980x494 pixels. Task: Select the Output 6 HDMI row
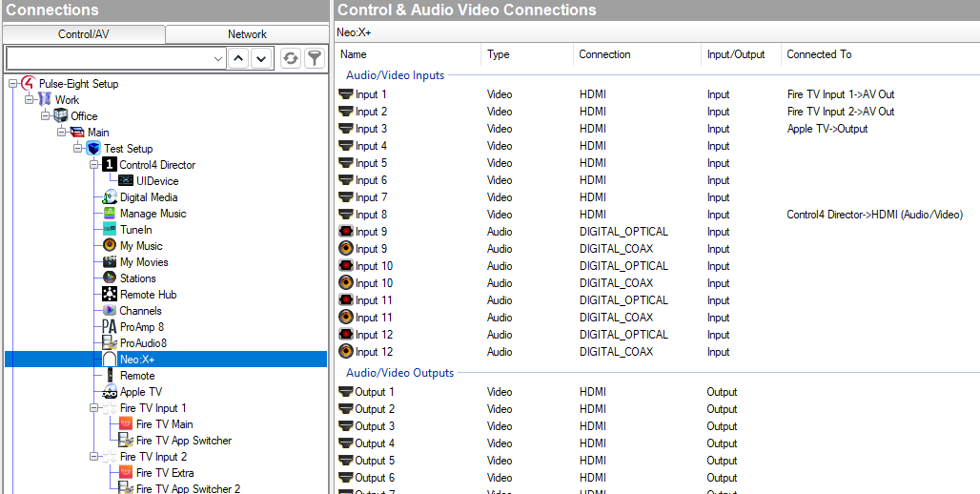658,478
